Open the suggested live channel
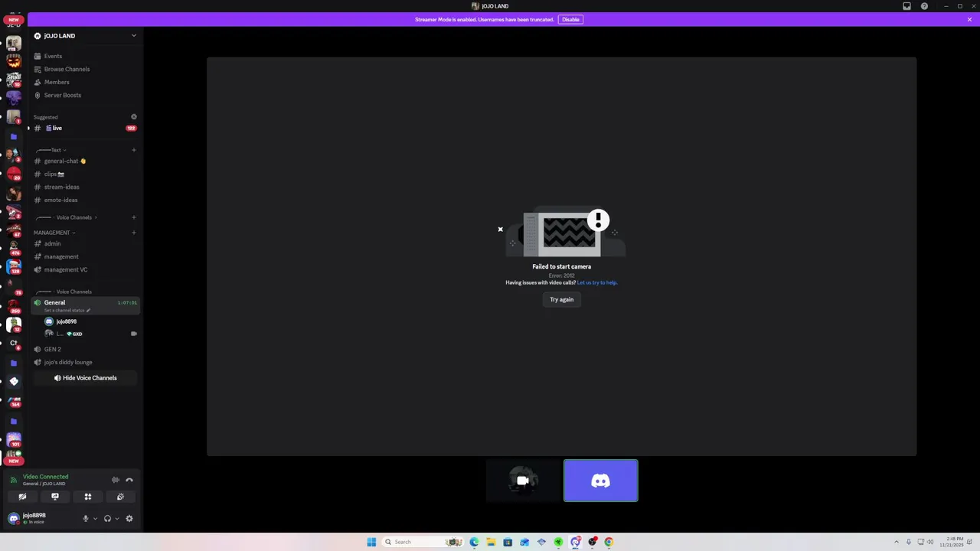 click(x=84, y=128)
